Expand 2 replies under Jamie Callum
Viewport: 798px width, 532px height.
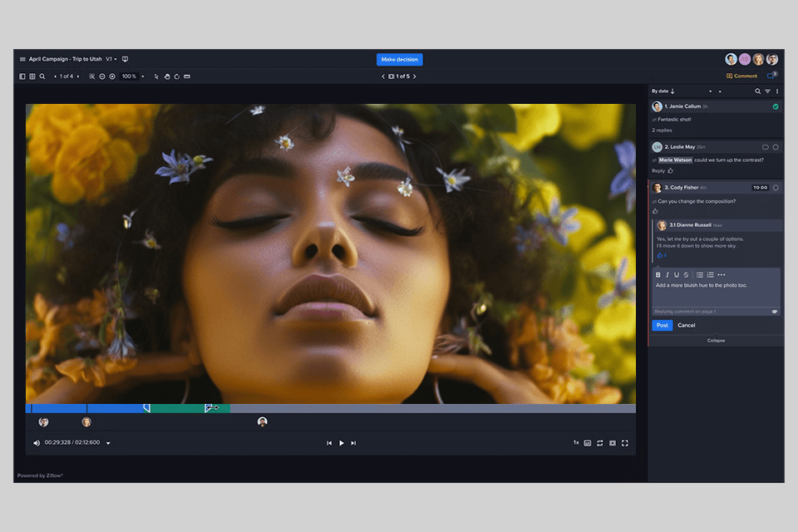662,131
